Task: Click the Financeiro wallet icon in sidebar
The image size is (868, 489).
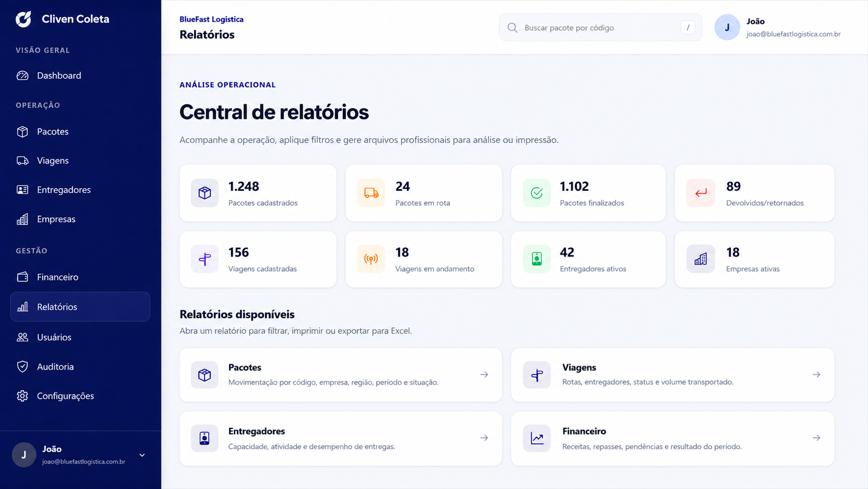Action: [x=22, y=277]
